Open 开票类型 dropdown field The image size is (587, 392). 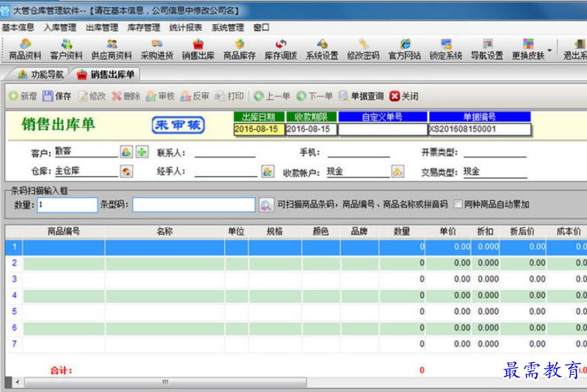click(x=495, y=152)
